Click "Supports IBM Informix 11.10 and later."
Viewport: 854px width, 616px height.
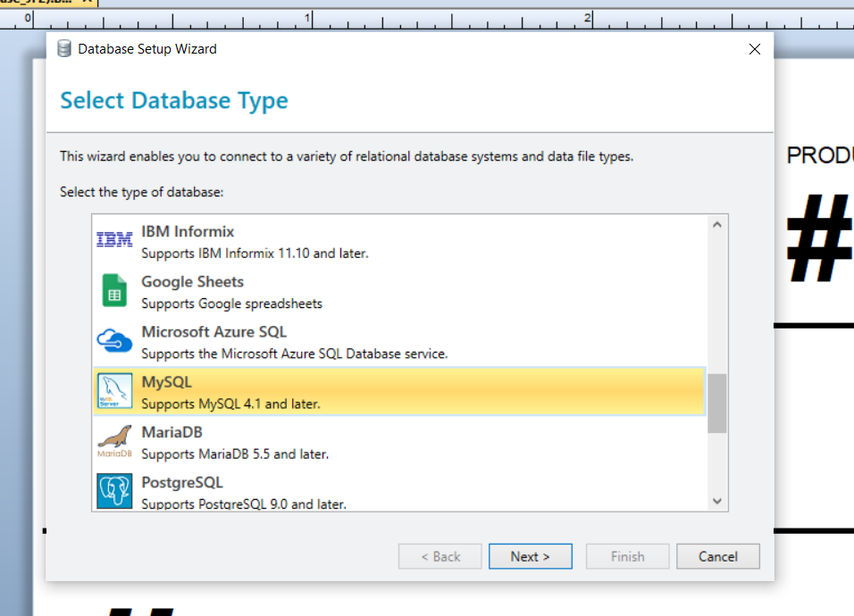click(x=255, y=253)
